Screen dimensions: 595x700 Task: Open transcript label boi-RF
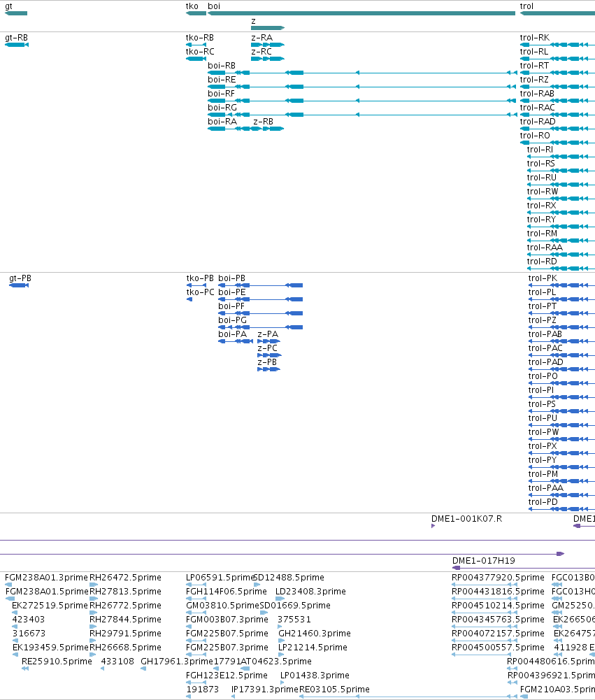[221, 93]
